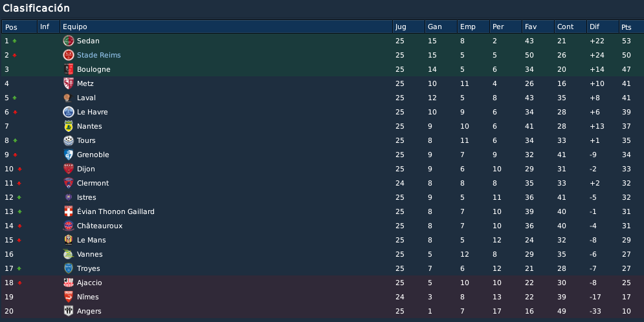This screenshot has height=322, width=644.
Task: Click the Nîmes red club crest
Action: tap(69, 297)
